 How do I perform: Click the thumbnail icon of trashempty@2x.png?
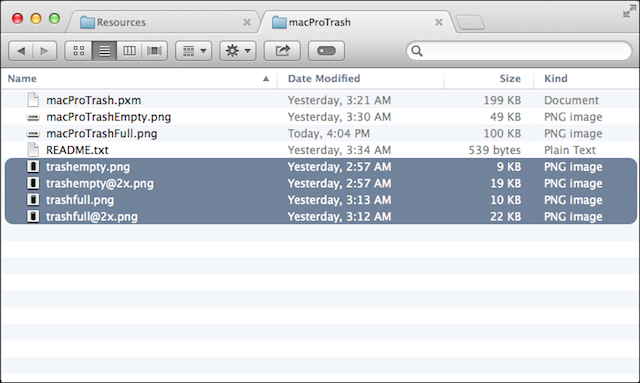point(33,183)
